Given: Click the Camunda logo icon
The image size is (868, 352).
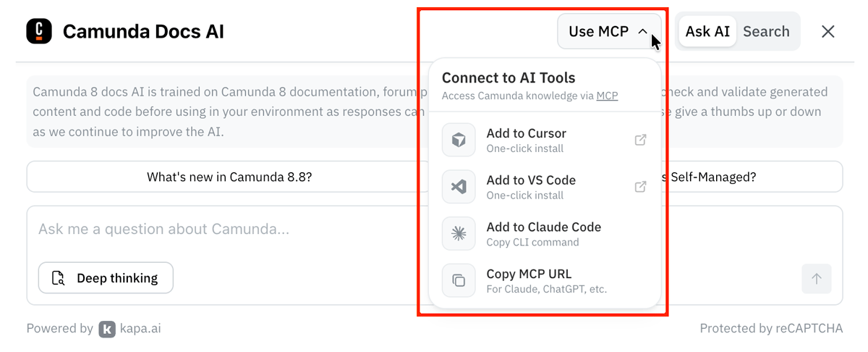Looking at the screenshot, I should [39, 31].
